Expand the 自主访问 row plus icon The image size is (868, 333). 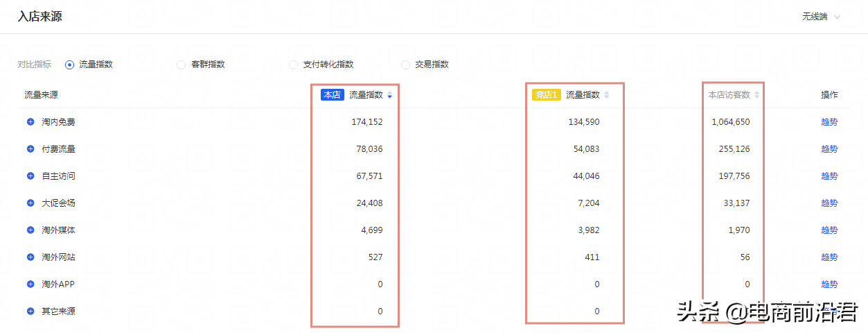(x=30, y=176)
